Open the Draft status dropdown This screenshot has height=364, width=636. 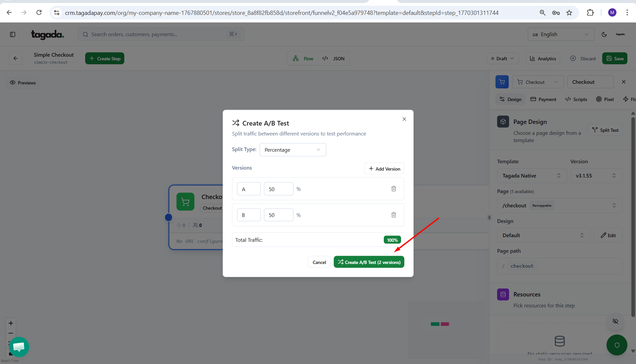click(503, 59)
